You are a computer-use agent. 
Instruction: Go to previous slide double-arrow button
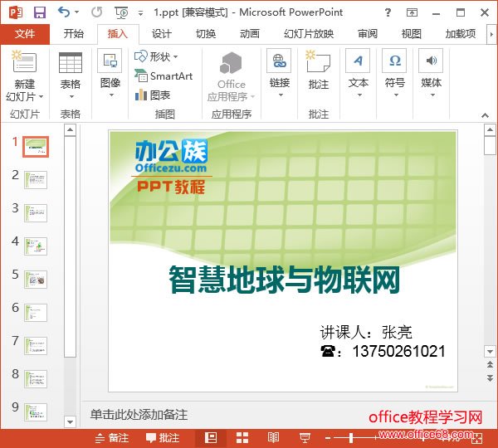[x=490, y=364]
